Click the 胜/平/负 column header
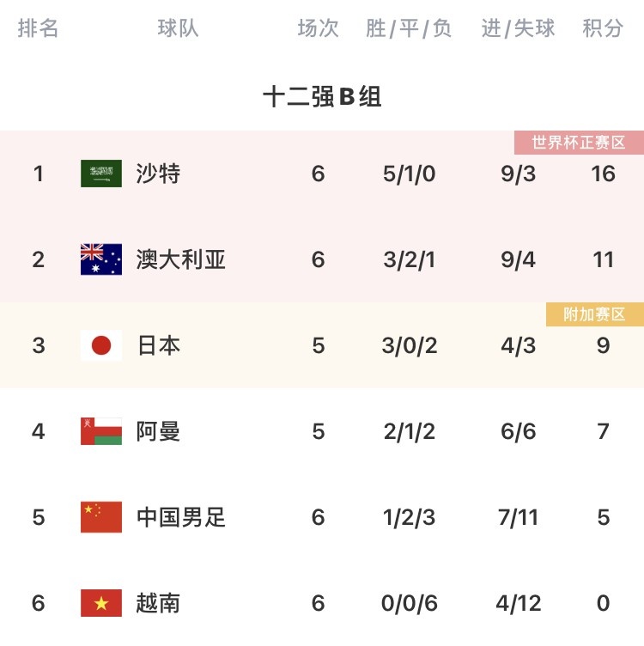Image resolution: width=644 pixels, height=646 pixels. click(409, 28)
